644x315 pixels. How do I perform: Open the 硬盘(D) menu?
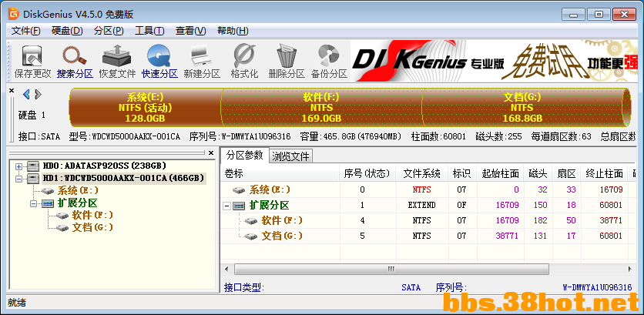click(67, 31)
